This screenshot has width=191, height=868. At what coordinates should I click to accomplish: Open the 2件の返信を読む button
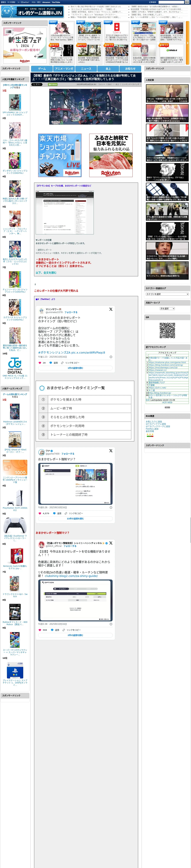(75, 635)
